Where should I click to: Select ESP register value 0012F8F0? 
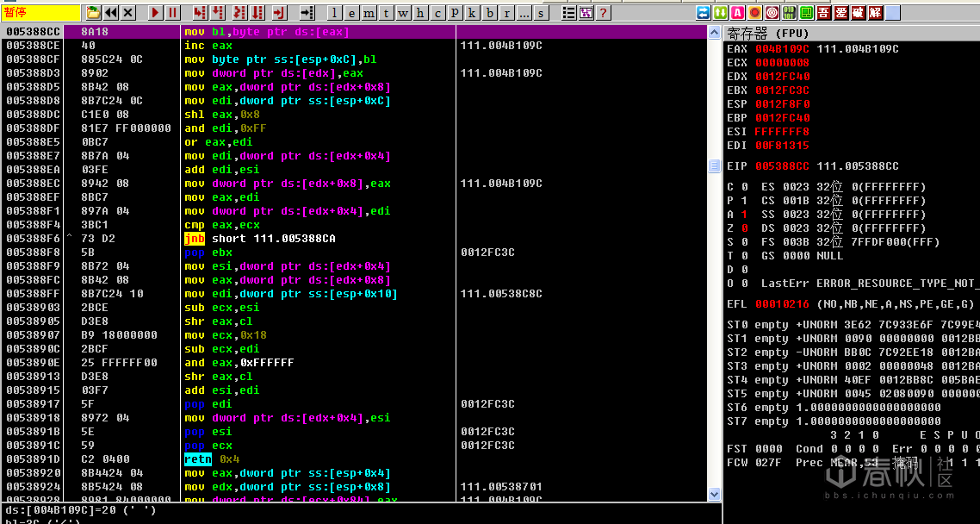(x=783, y=103)
